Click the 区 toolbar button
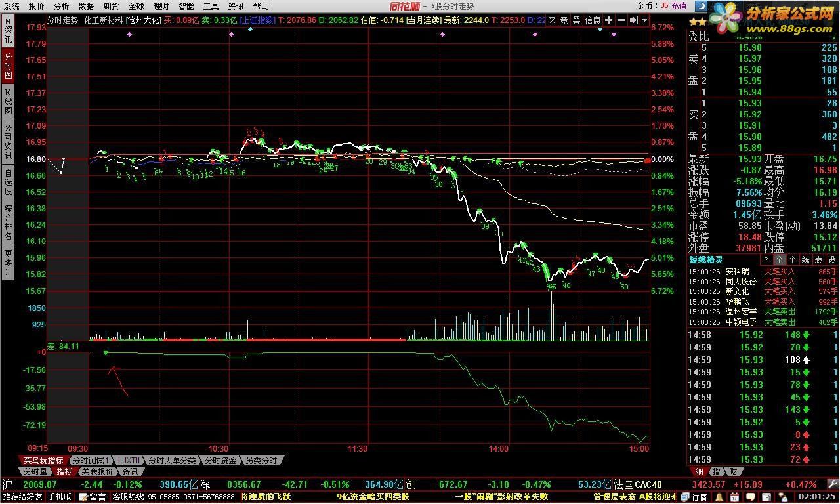The width and height of the screenshot is (840, 504). [552, 20]
